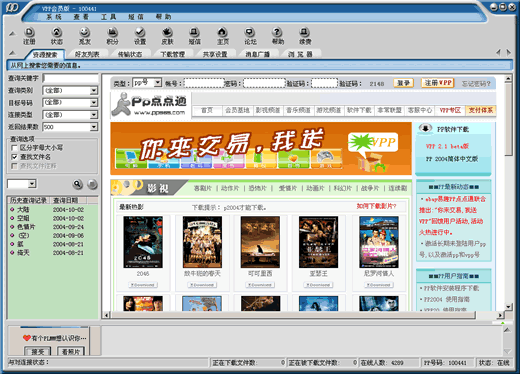Click the browser horizontal scrollbar right arrow

click(500, 315)
